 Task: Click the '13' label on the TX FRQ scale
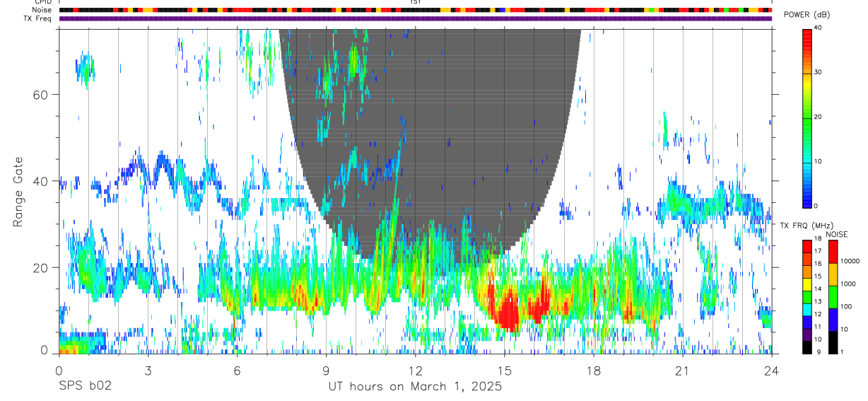pyautogui.click(x=818, y=301)
